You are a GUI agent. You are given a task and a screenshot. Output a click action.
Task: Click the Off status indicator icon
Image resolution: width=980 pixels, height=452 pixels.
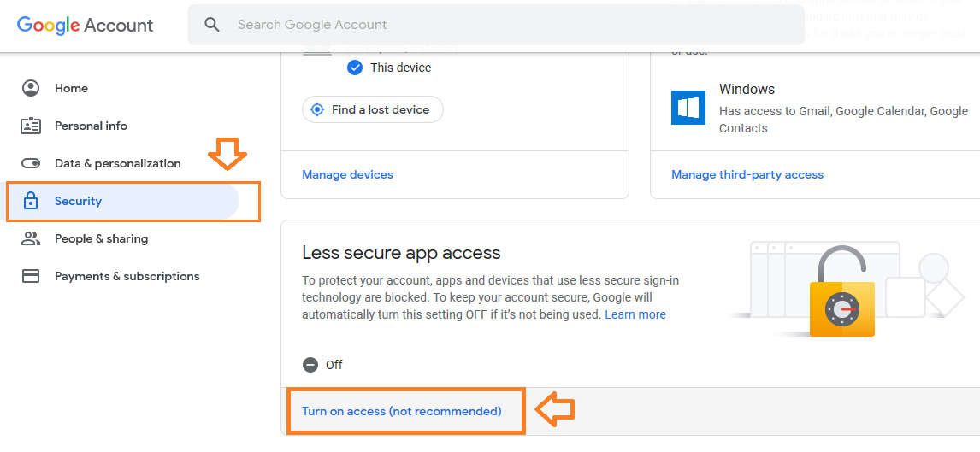[x=310, y=365]
